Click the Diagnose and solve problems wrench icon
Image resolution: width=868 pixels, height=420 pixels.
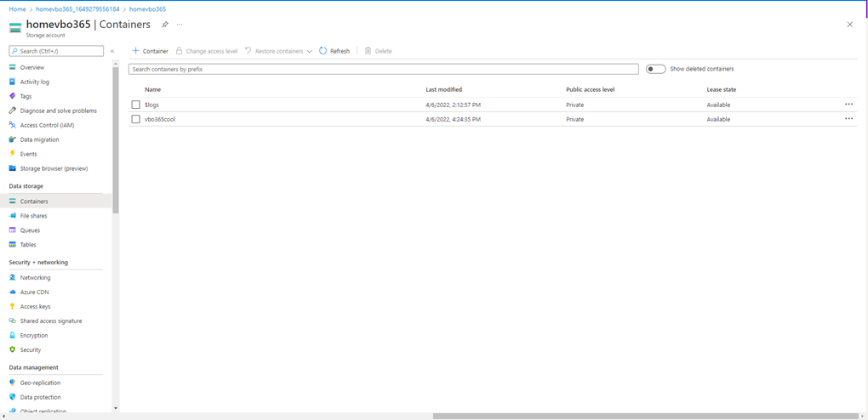click(x=12, y=111)
